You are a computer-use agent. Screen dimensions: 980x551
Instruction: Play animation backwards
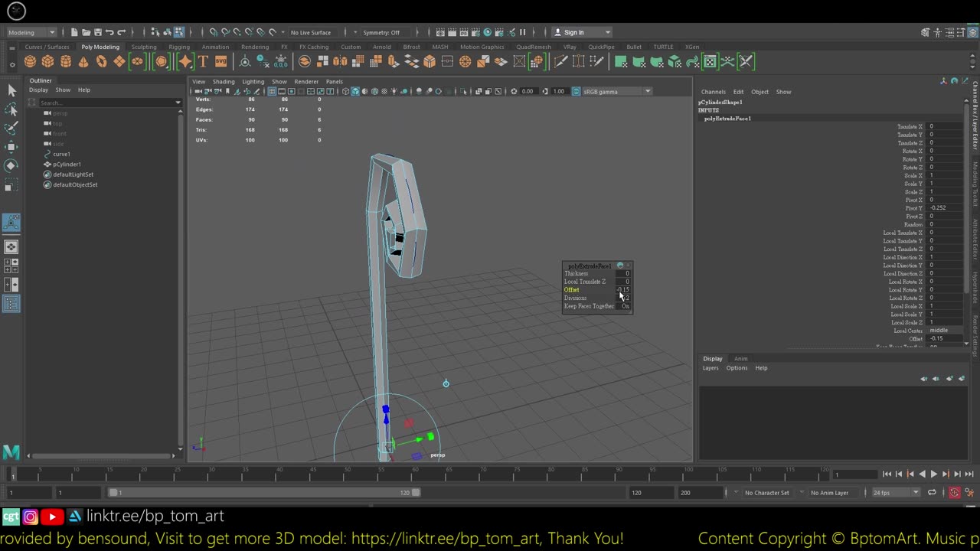point(922,474)
